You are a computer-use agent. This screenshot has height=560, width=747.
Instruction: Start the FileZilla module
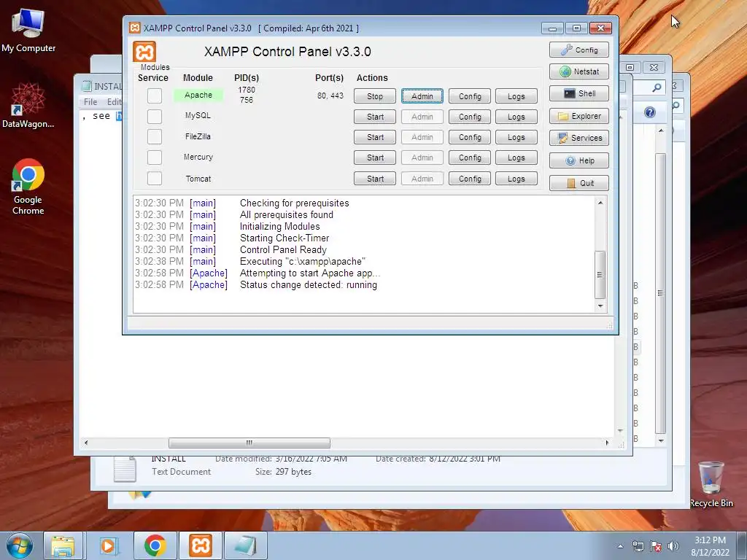click(375, 137)
